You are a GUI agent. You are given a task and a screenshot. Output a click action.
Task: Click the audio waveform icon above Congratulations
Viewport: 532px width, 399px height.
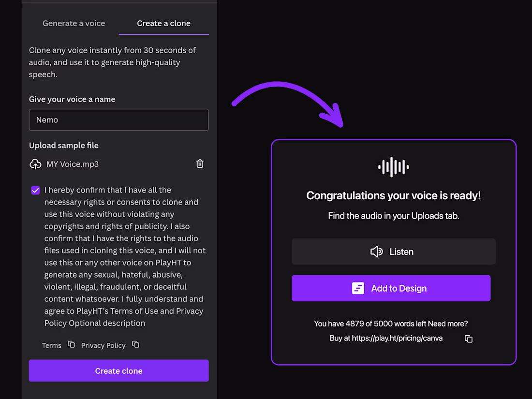[x=394, y=167]
